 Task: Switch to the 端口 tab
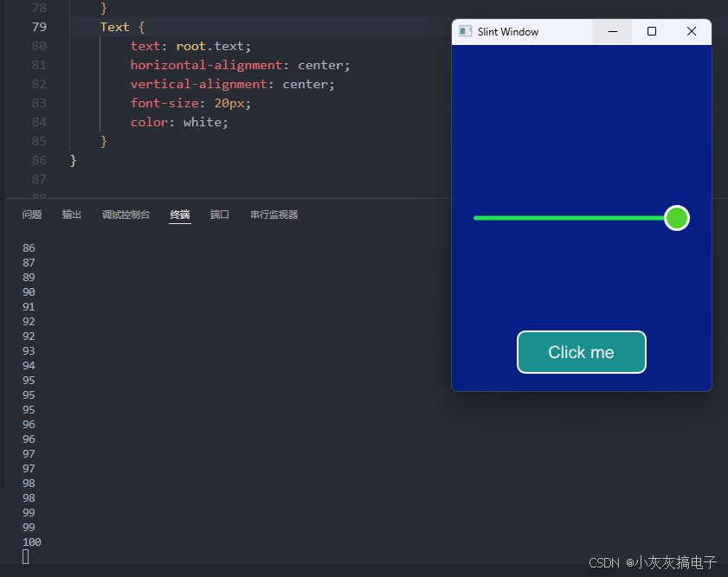pyautogui.click(x=219, y=215)
